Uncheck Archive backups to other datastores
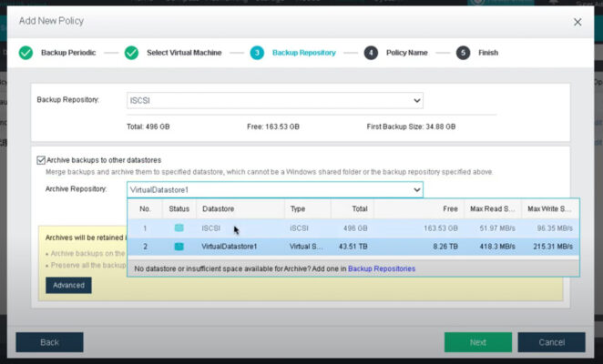The height and width of the screenshot is (364, 603). coord(41,160)
